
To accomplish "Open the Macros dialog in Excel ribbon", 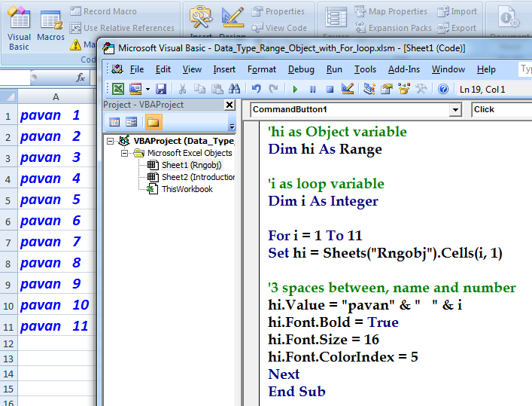I will click(51, 24).
